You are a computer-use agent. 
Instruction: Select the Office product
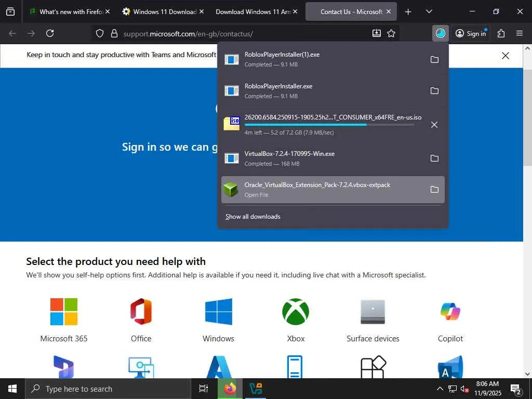click(x=141, y=320)
